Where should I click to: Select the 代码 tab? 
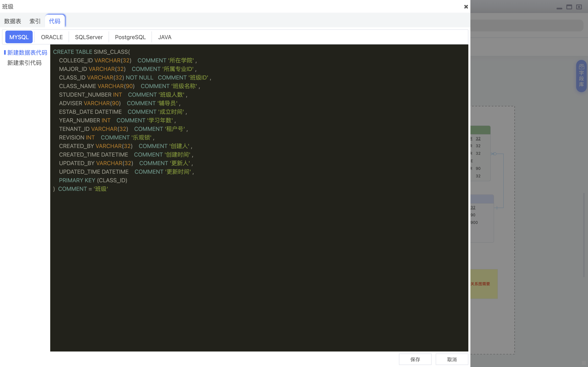point(55,21)
